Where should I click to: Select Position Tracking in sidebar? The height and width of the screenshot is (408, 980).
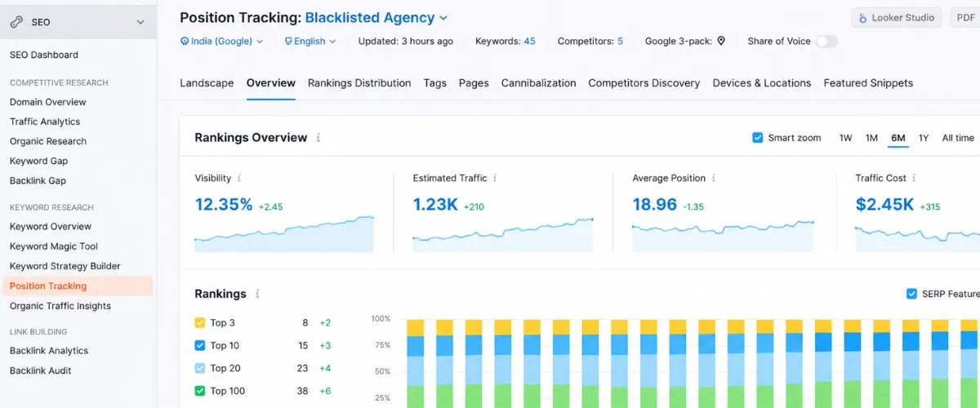[77, 286]
